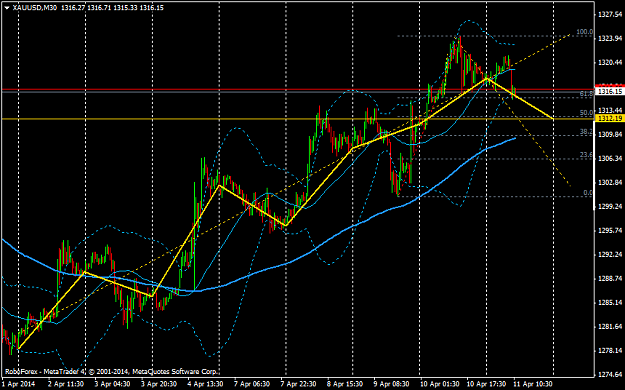Click the 1281.64 price axis label
This screenshot has height=390, width=625.
(610, 327)
